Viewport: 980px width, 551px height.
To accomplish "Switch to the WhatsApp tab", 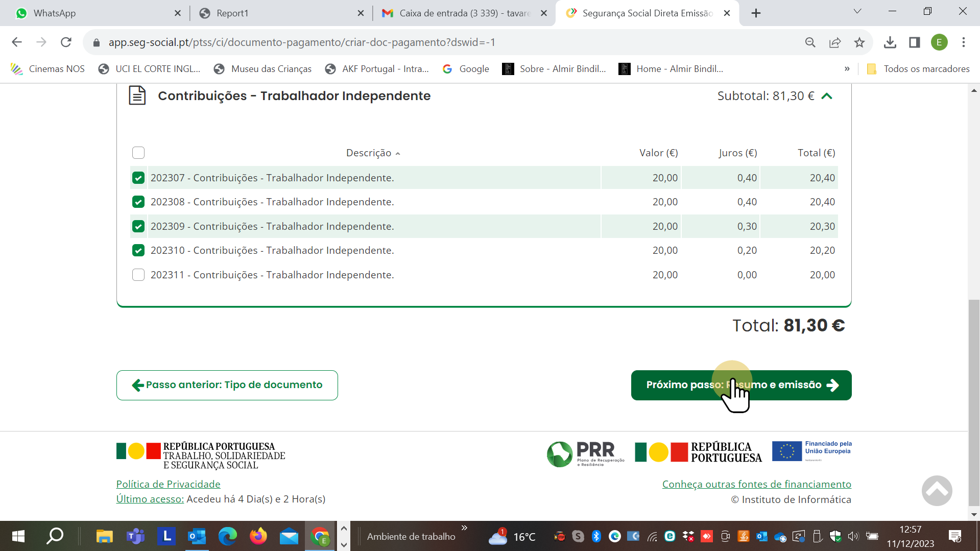I will (92, 13).
